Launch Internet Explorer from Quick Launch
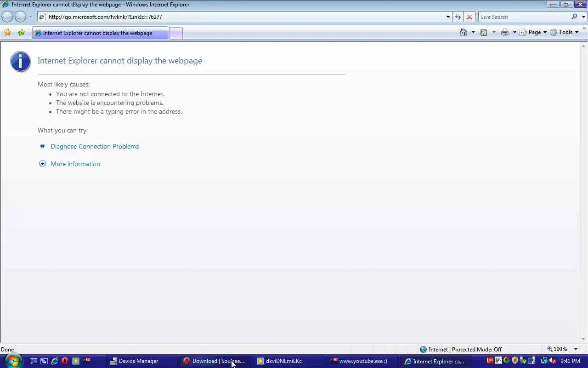Image resolution: width=588 pixels, height=368 pixels. tap(54, 361)
